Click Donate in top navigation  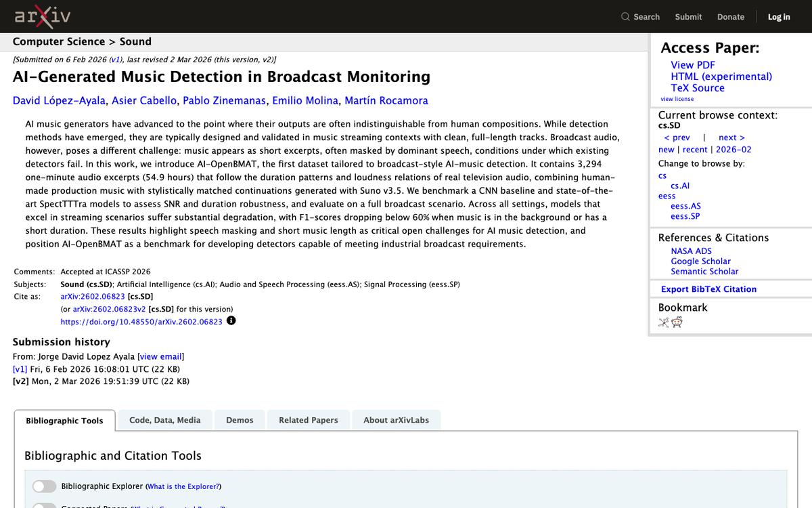[731, 17]
